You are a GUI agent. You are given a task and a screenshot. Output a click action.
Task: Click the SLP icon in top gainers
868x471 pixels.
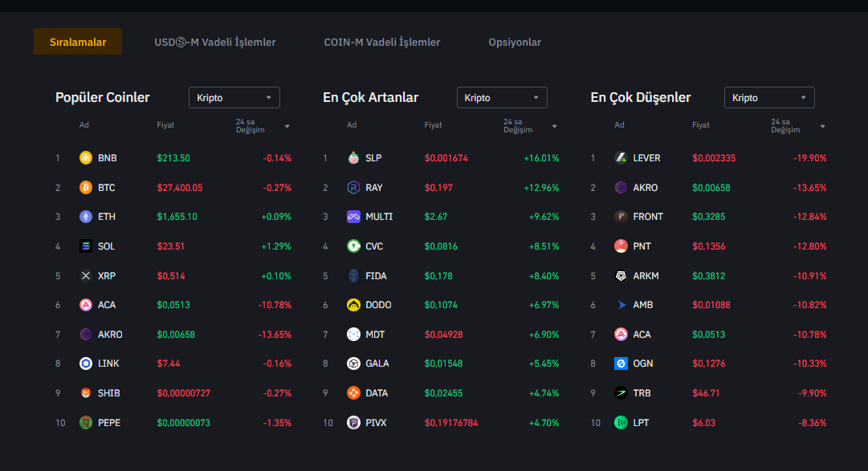(353, 158)
